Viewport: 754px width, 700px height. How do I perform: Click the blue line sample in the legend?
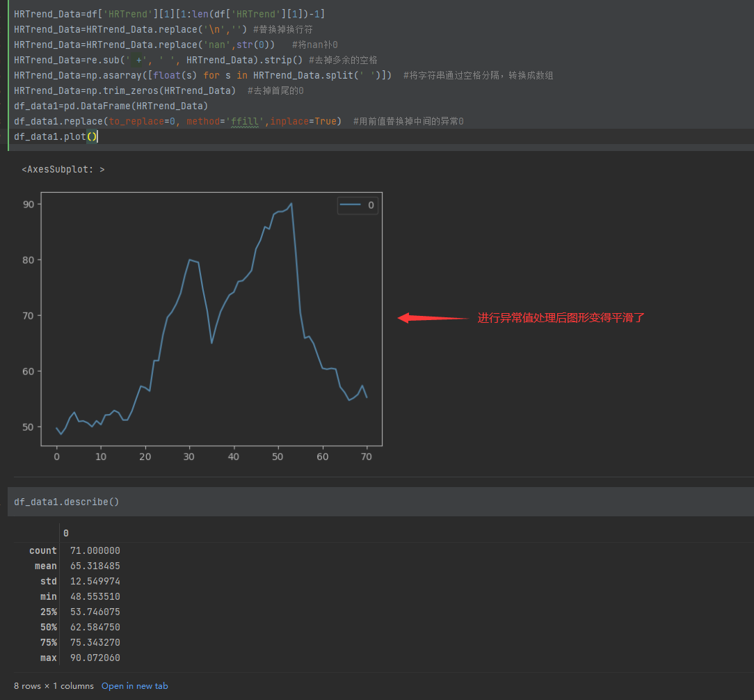coord(351,205)
